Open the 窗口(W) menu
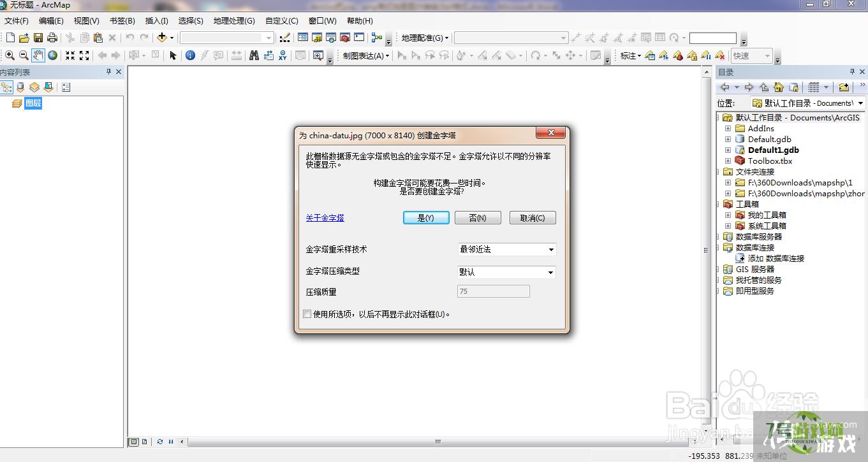868x462 pixels. 322,21
